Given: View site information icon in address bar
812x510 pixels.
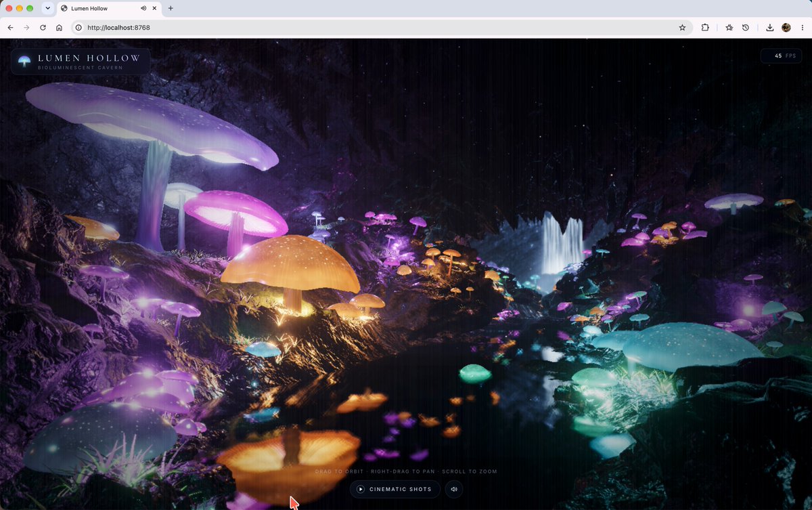Looking at the screenshot, I should (78, 28).
